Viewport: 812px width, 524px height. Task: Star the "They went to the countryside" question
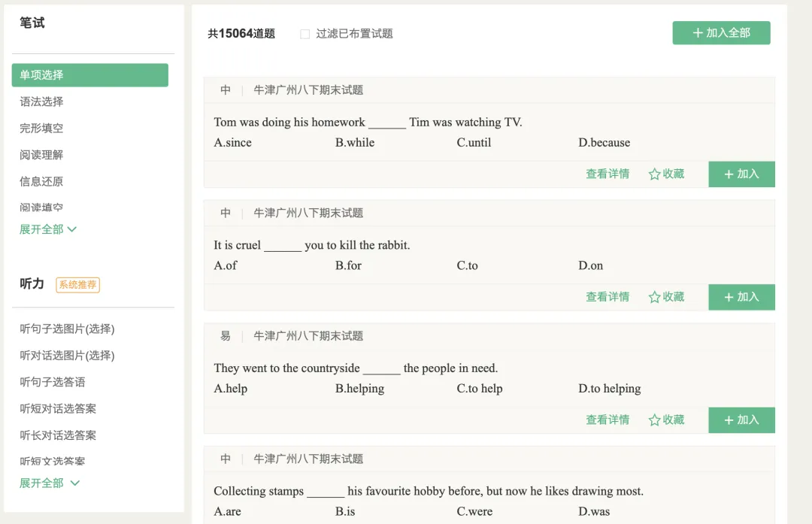coord(666,420)
